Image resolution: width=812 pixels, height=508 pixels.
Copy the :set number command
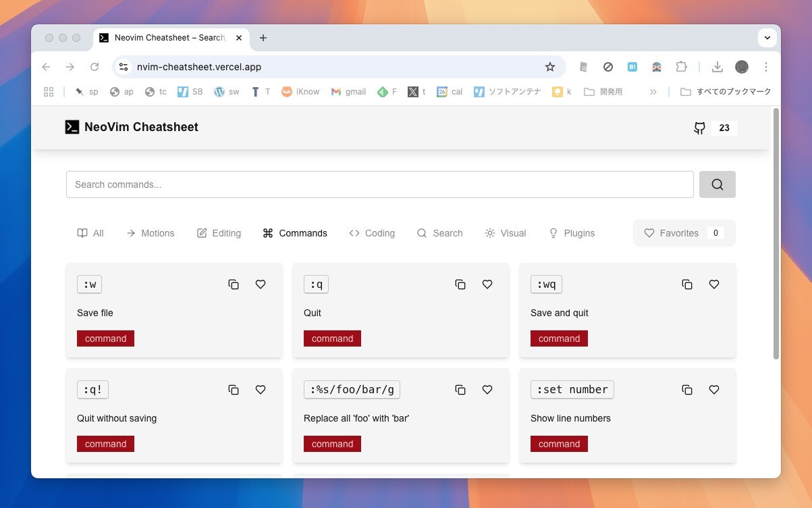[x=687, y=390]
